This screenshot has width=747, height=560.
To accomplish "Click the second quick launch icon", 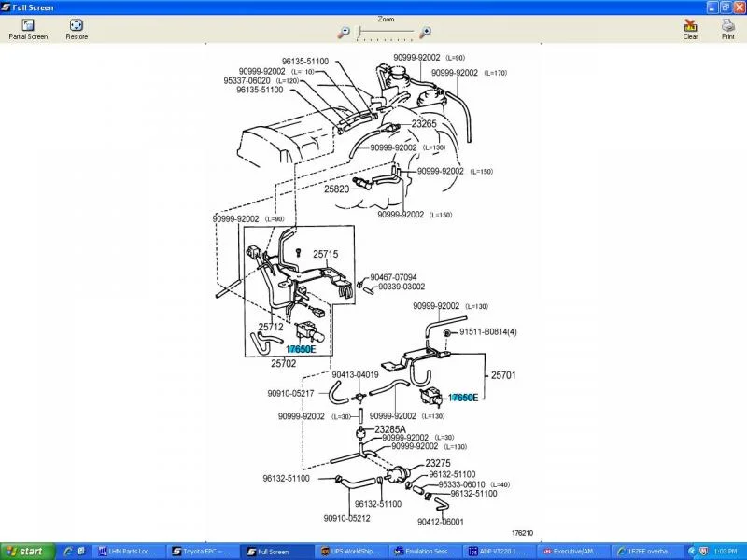I will (x=81, y=552).
